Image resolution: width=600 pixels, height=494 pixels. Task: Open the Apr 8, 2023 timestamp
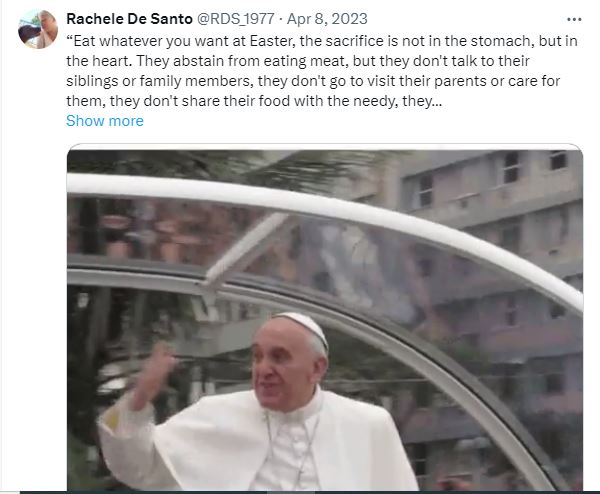[327, 19]
